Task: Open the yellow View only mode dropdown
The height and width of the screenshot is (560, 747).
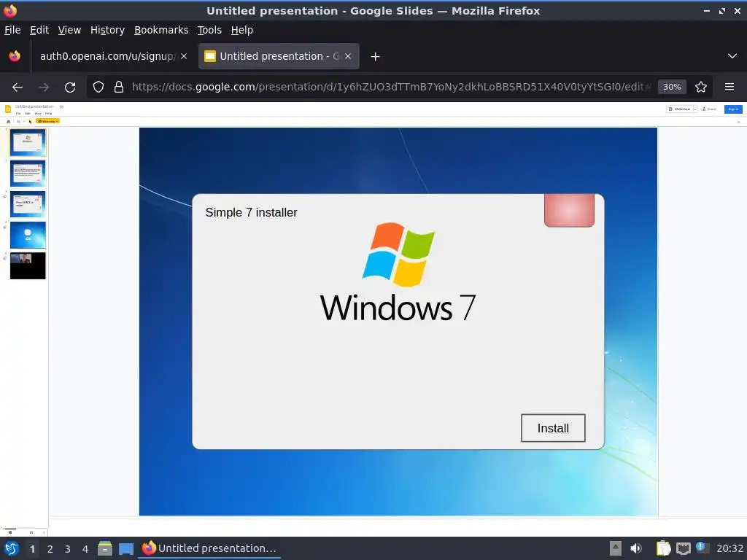Action: click(47, 122)
